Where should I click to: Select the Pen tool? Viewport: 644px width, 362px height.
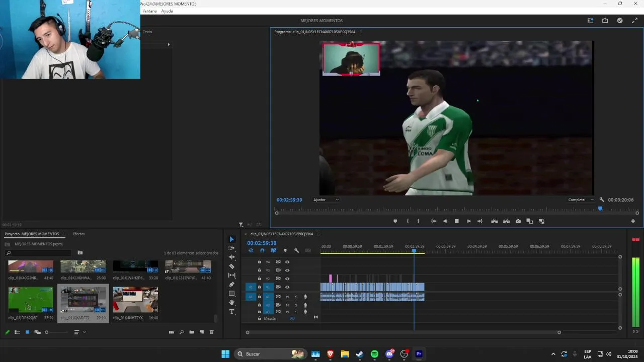232,285
